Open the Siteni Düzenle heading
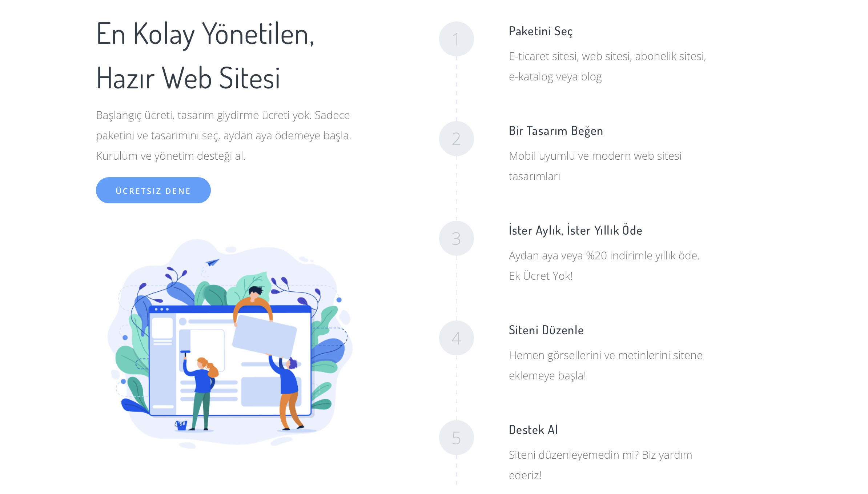This screenshot has width=868, height=494. (546, 330)
